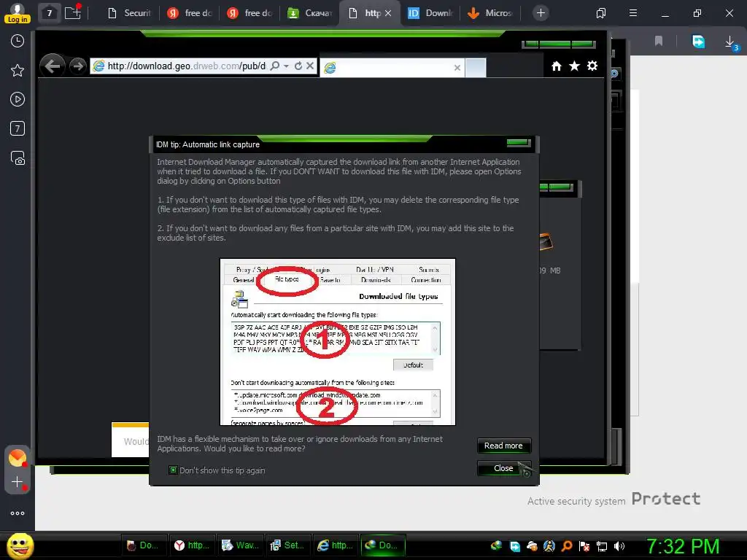
Task: Open Yandex http taskbar item
Action: point(192,545)
